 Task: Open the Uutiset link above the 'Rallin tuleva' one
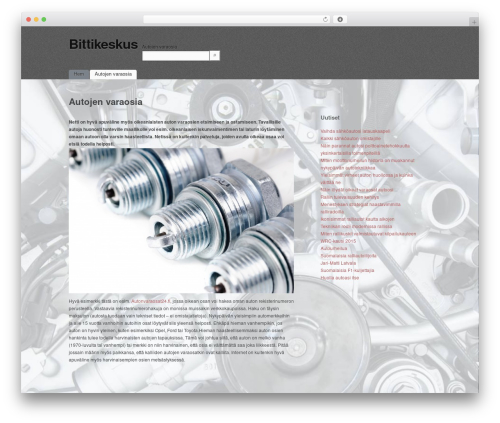(357, 190)
